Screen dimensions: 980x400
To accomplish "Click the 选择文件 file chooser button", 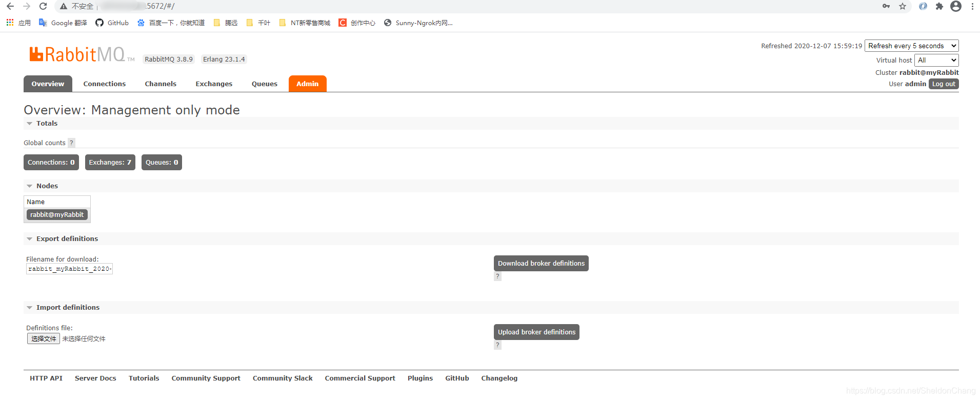I will (x=44, y=338).
